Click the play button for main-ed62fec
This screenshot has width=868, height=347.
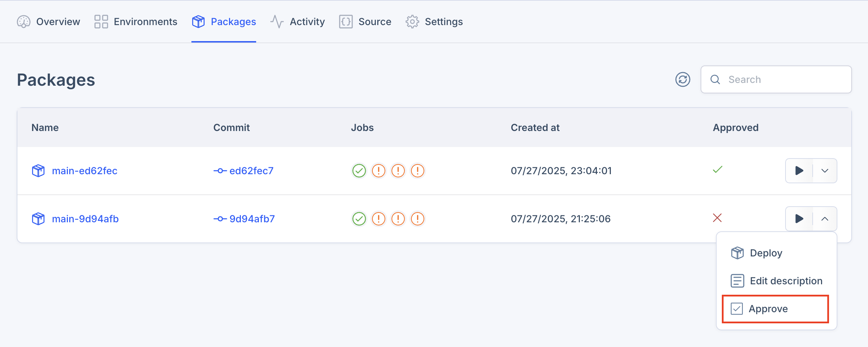coord(799,171)
